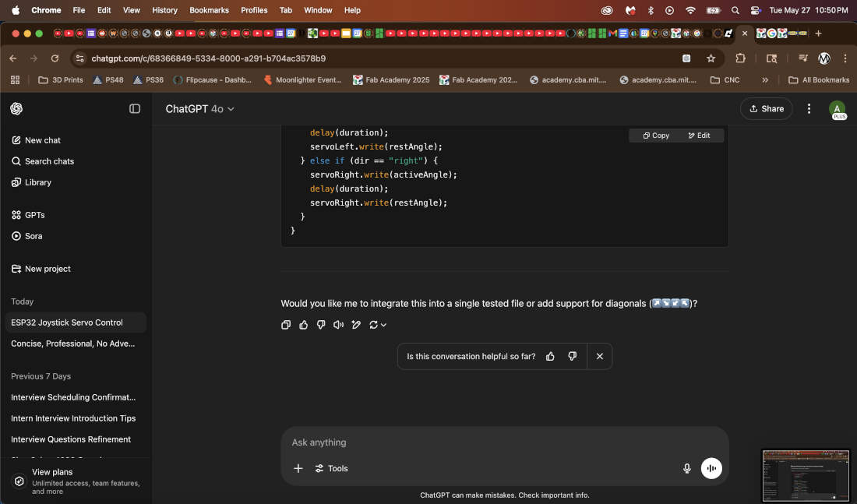The height and width of the screenshot is (504, 857).
Task: Start voice mode with waveform button
Action: click(711, 468)
